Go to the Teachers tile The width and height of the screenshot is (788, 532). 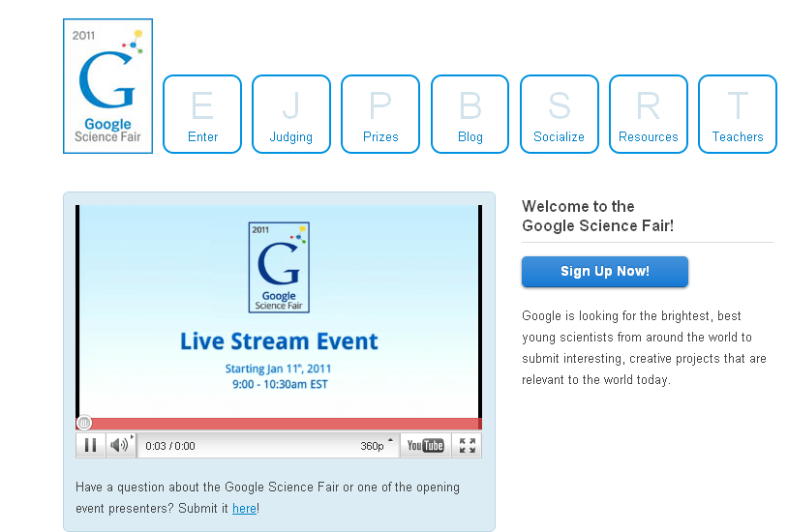738,114
